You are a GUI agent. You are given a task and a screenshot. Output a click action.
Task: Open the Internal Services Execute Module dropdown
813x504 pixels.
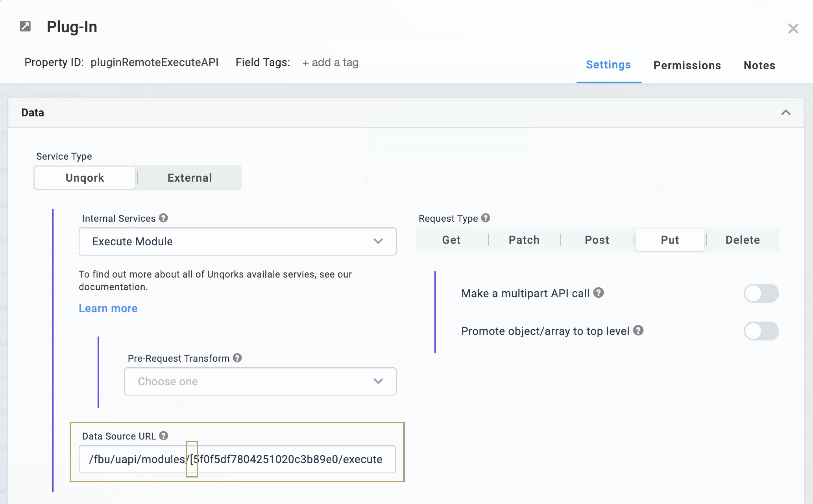(237, 241)
